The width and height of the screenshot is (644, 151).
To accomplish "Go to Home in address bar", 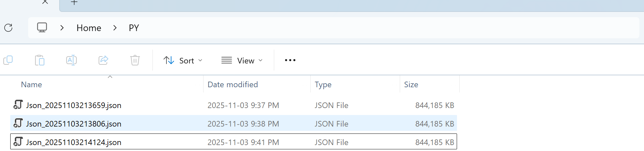I will coord(89,28).
